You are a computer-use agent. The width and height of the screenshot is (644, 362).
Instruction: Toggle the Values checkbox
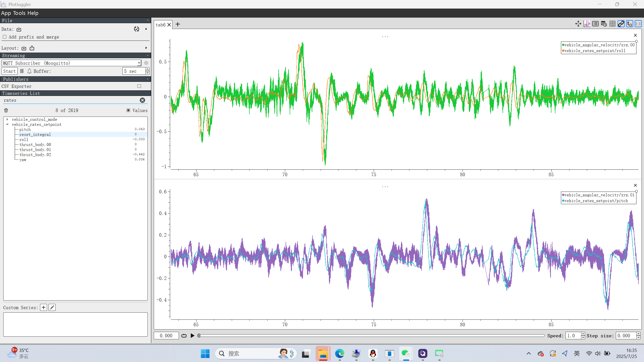tap(128, 110)
